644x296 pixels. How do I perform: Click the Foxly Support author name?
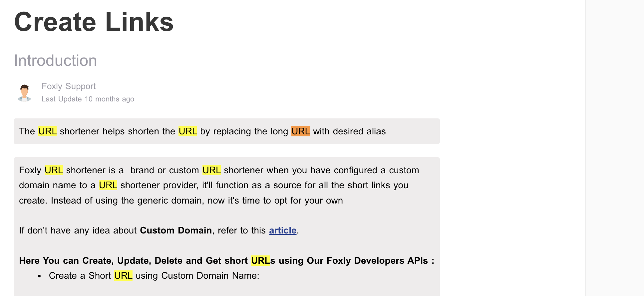(x=69, y=86)
